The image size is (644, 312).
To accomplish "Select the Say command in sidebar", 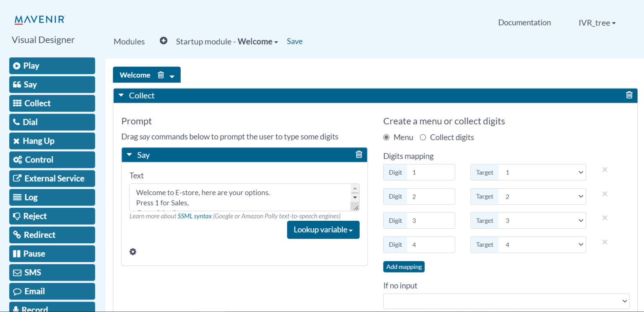I will click(x=52, y=85).
